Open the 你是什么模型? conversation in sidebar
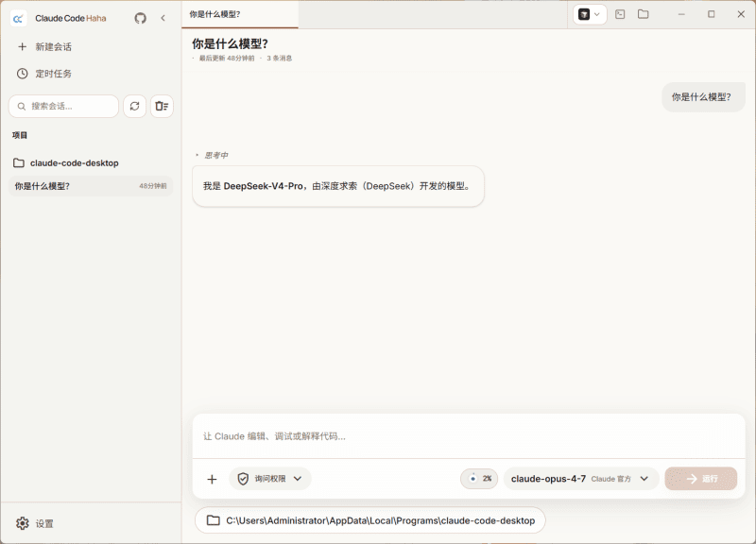 tap(91, 186)
